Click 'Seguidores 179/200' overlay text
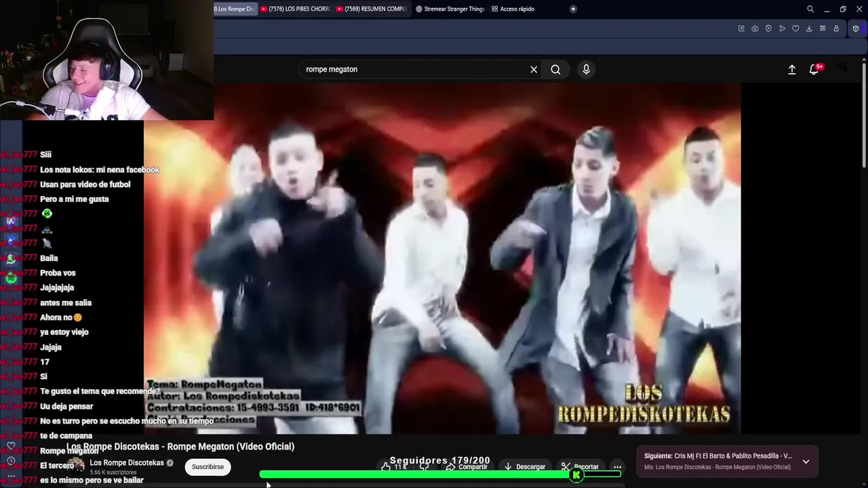This screenshot has width=868, height=488. tap(439, 460)
